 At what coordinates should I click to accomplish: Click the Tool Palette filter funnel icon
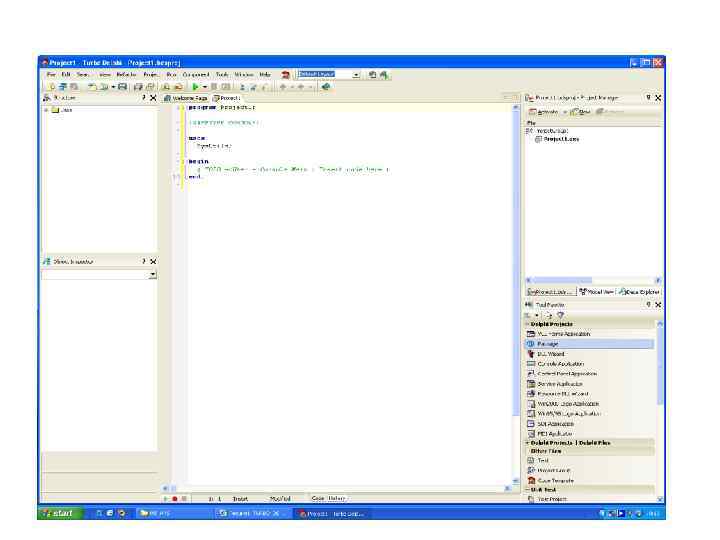pyautogui.click(x=560, y=315)
